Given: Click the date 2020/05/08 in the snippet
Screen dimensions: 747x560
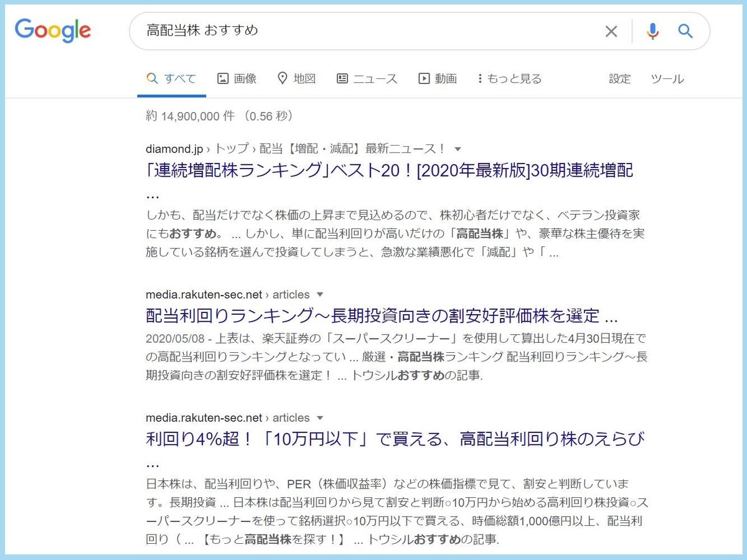Looking at the screenshot, I should (x=174, y=339).
